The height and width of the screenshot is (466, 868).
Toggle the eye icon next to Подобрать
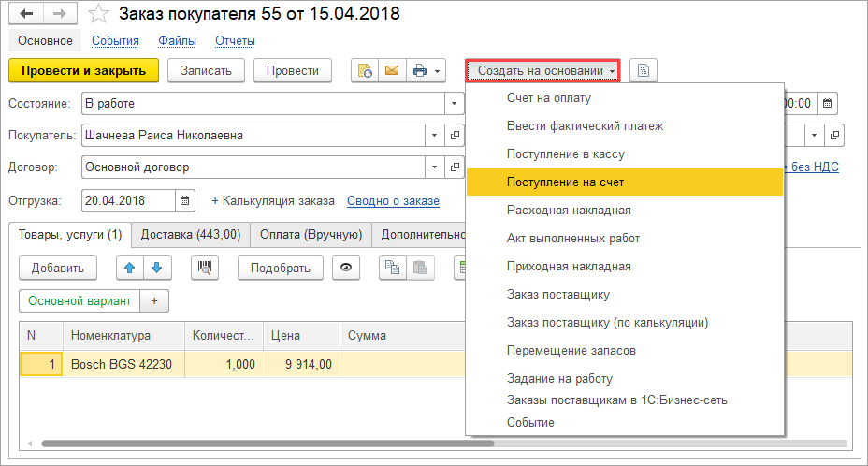[347, 268]
